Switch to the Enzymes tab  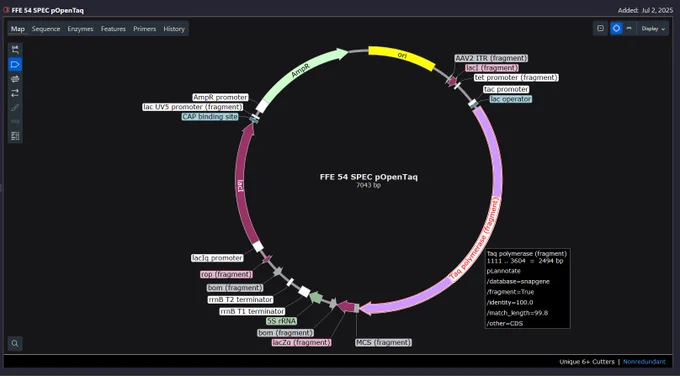point(80,29)
